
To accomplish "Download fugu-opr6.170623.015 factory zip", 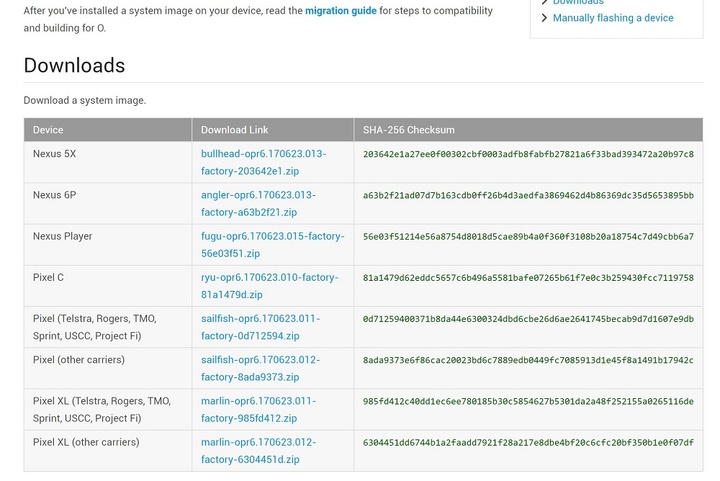I will pyautogui.click(x=273, y=245).
